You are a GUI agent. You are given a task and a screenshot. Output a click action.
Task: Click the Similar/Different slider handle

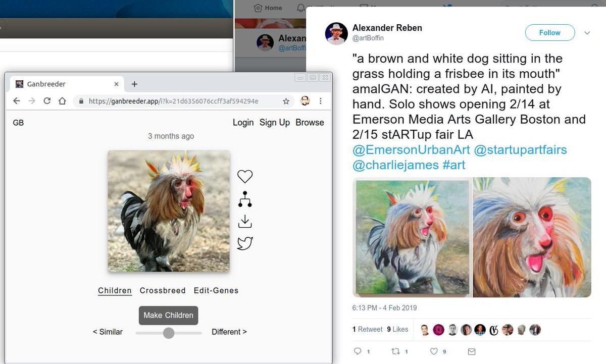169,333
